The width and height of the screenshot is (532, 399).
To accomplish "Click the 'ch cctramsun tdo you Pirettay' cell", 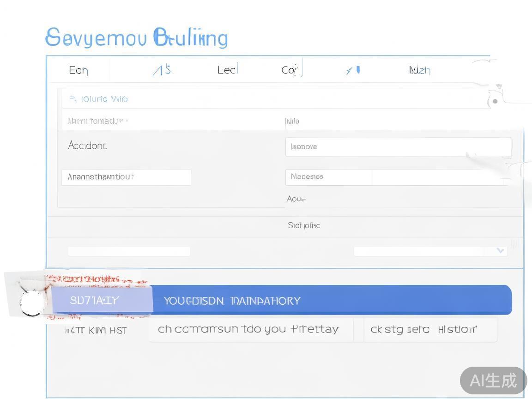I will click(x=249, y=330).
